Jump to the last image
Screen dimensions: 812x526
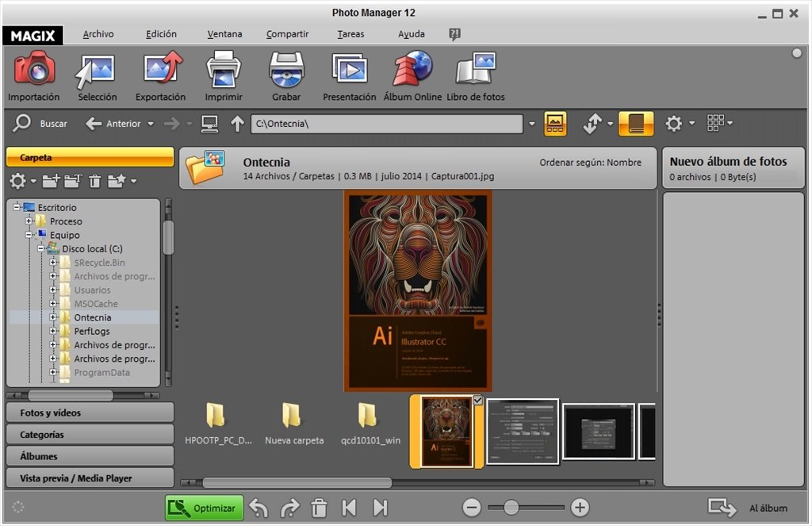(380, 508)
